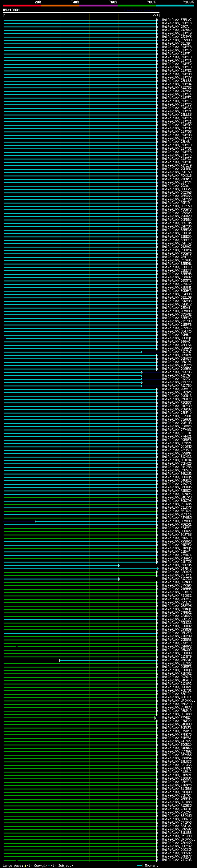197x868 pixels.
Task: Select hit label UniRef100_A6N1P1
Action: pyautogui.click(x=177, y=362)
